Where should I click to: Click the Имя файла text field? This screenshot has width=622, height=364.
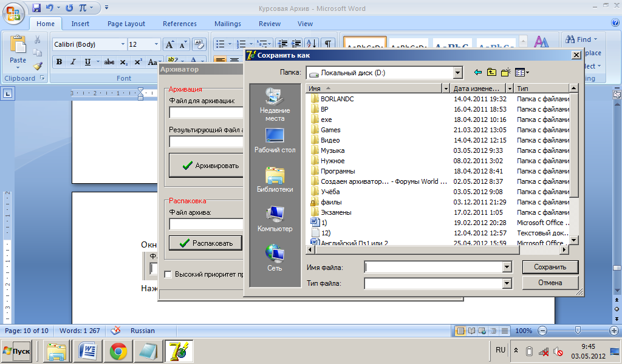pos(433,268)
